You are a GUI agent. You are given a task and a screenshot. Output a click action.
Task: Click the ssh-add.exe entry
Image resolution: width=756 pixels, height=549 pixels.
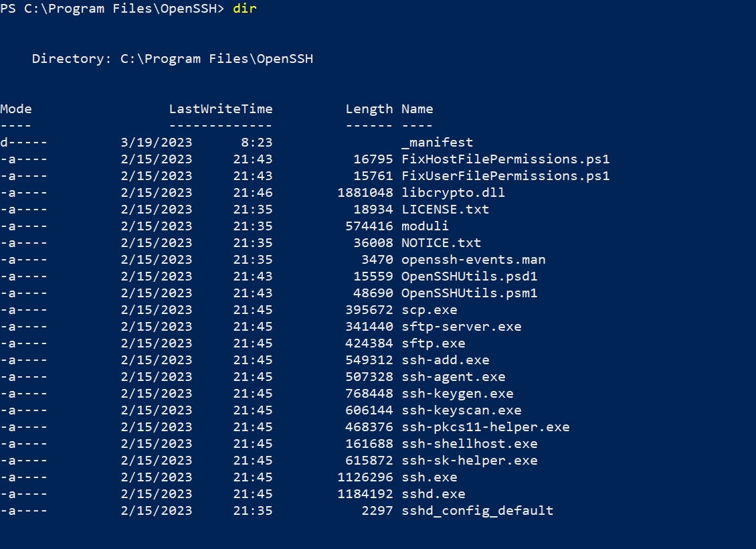click(x=445, y=360)
